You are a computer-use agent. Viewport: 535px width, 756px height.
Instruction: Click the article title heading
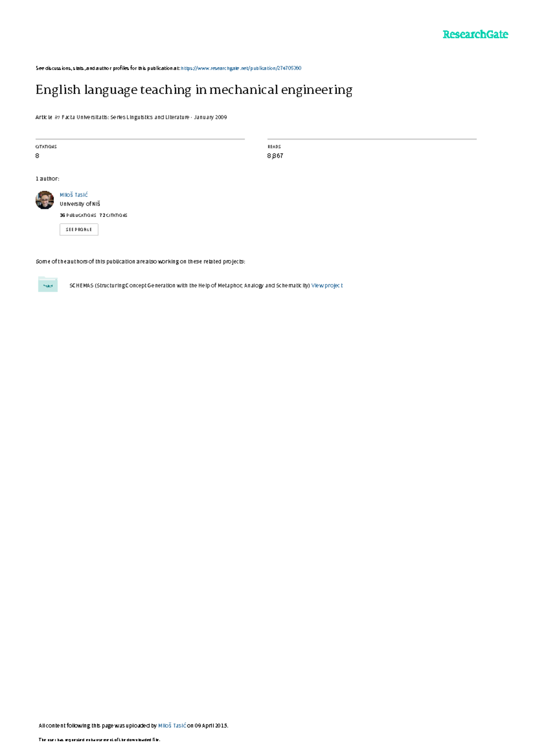pyautogui.click(x=194, y=90)
